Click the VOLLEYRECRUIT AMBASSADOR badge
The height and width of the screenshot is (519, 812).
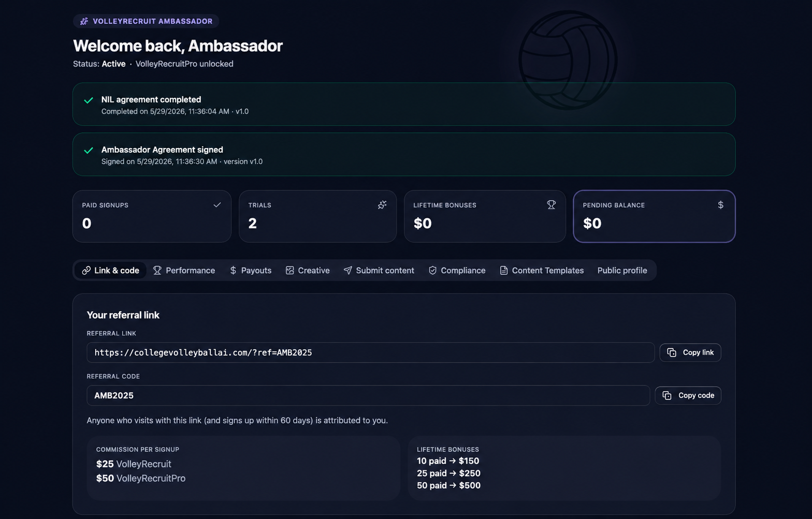pos(146,21)
